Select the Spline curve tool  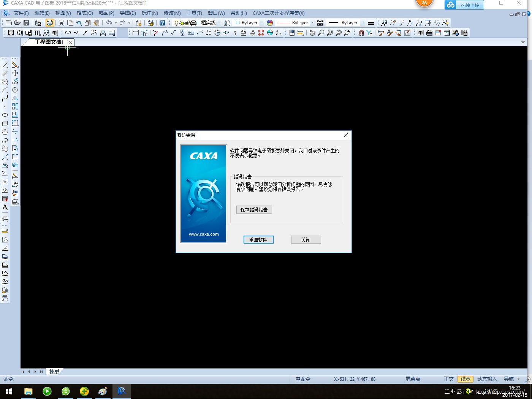[x=5, y=98]
